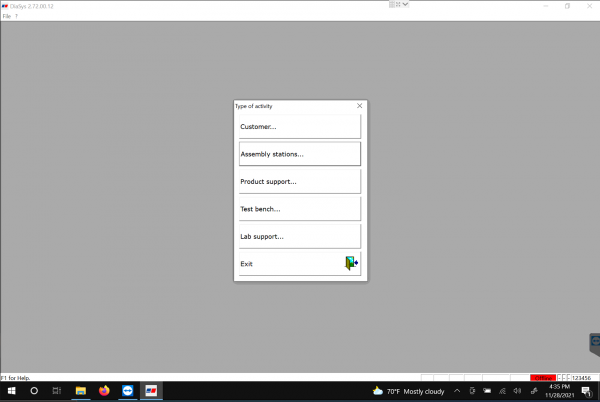Image resolution: width=600 pixels, height=402 pixels.
Task: Open Task View on the taskbar
Action: pos(57,391)
